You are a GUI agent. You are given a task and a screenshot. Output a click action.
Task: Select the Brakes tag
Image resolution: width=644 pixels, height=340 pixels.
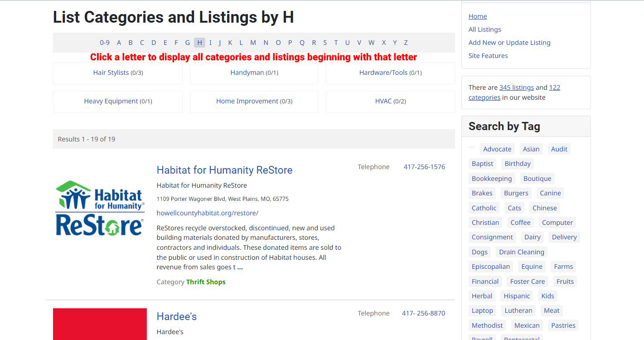[x=482, y=193]
